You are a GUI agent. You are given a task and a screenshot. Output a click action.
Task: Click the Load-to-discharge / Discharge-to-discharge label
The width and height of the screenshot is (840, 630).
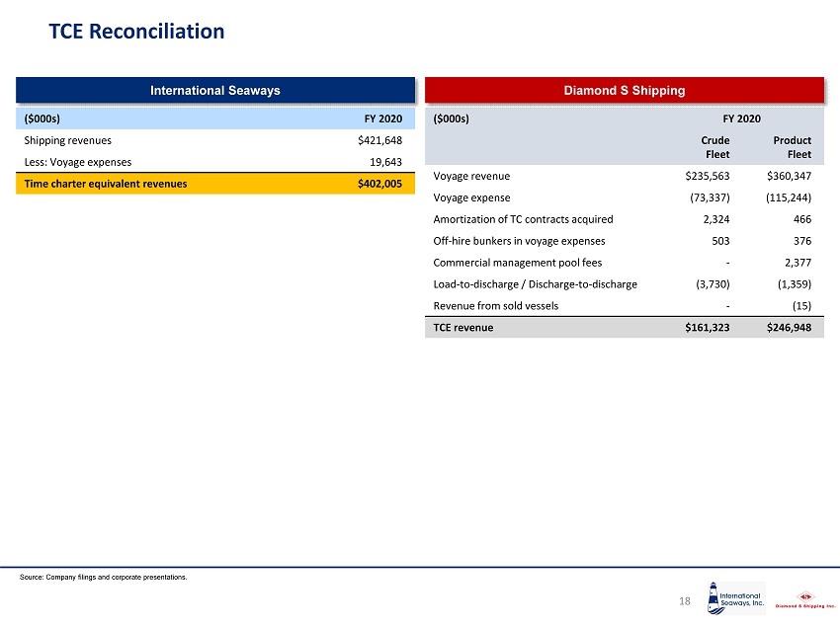pyautogui.click(x=535, y=284)
